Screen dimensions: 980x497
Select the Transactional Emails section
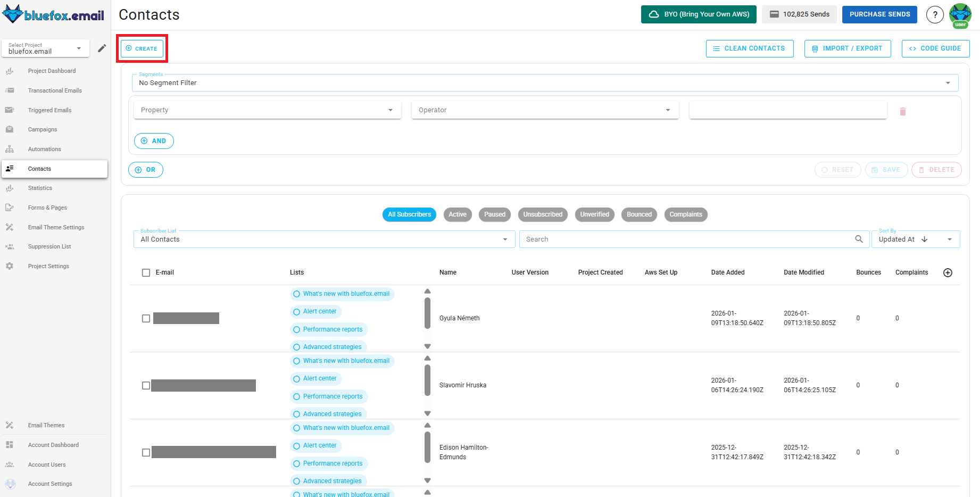[x=55, y=90]
